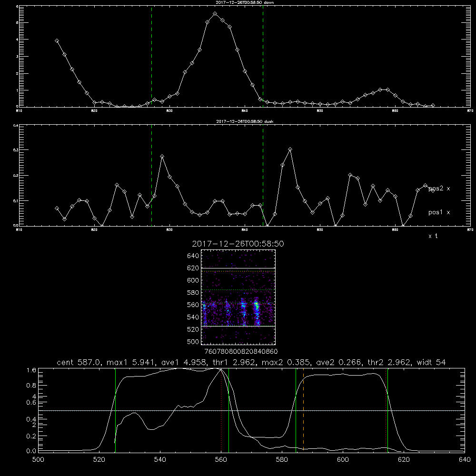Click the 'ave1 4.958' value

click(x=183, y=362)
